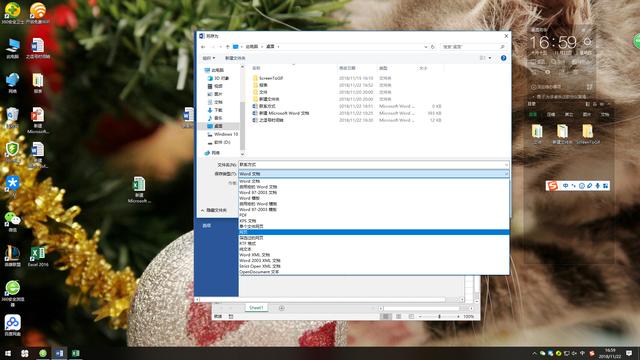Switch Excel to Normal view

(x=385, y=316)
